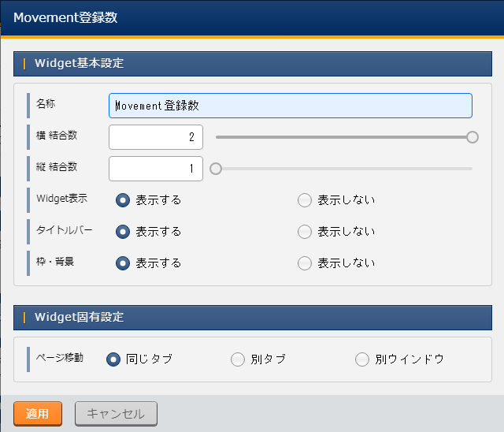
Task: Click the ページ移動 row label
Action: pos(60,357)
